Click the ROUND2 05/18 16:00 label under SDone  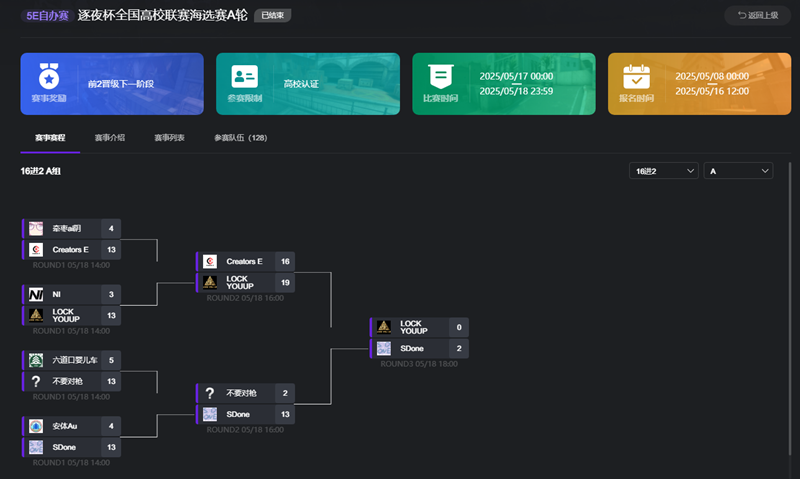pos(245,430)
